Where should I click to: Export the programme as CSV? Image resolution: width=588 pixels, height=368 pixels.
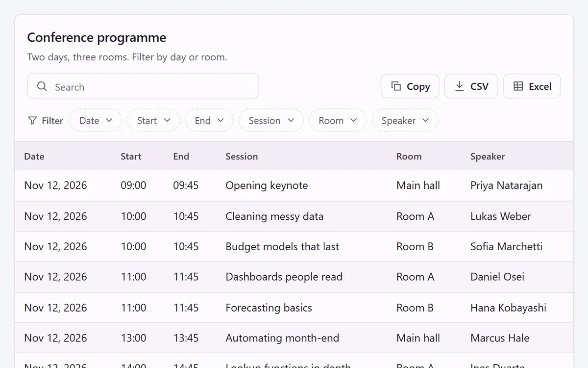coord(471,86)
